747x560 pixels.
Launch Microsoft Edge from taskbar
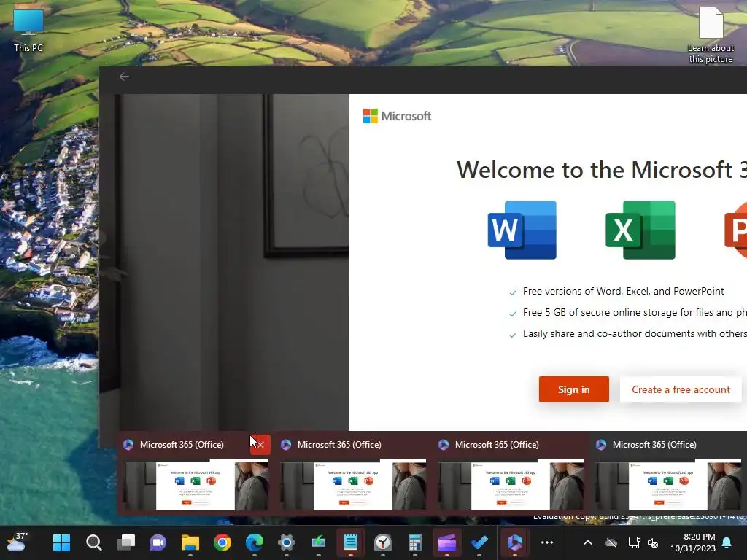[x=255, y=542]
